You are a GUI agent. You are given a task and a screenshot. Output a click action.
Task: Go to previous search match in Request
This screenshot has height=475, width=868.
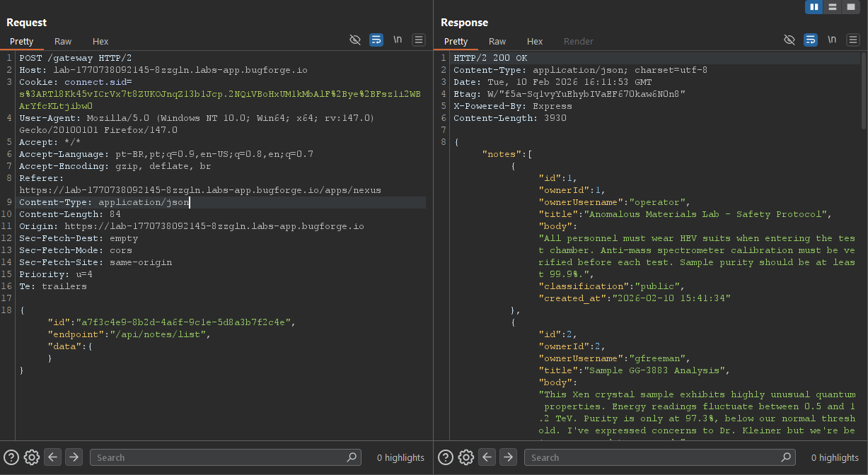click(x=52, y=457)
